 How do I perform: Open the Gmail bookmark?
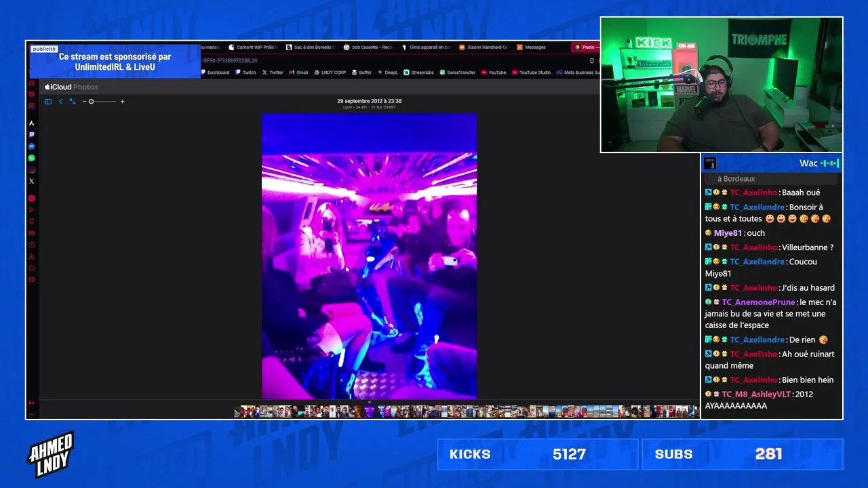[298, 73]
